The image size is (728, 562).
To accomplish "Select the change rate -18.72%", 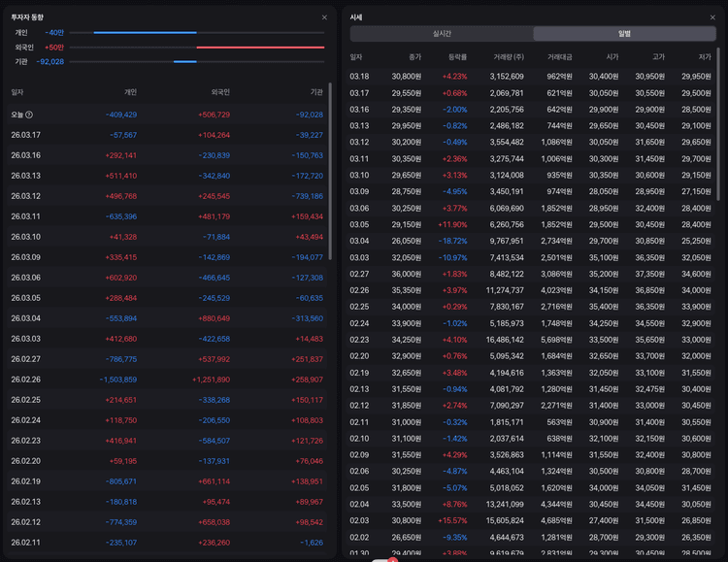I will pyautogui.click(x=452, y=241).
